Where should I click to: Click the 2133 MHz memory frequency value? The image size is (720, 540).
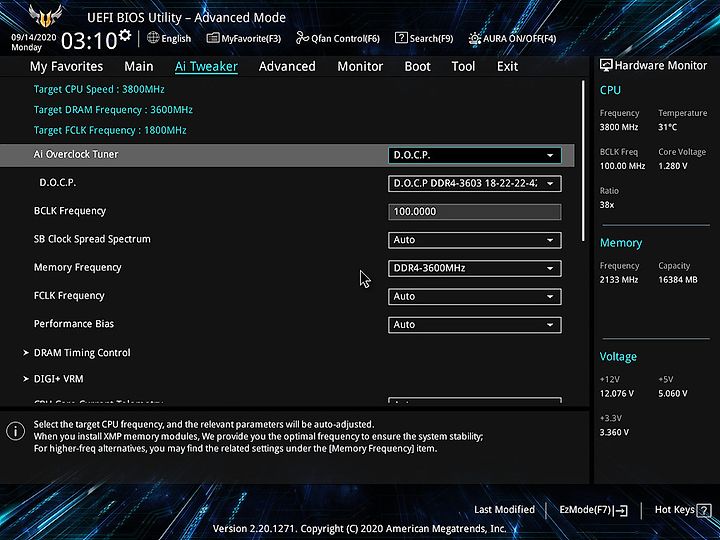tap(619, 280)
